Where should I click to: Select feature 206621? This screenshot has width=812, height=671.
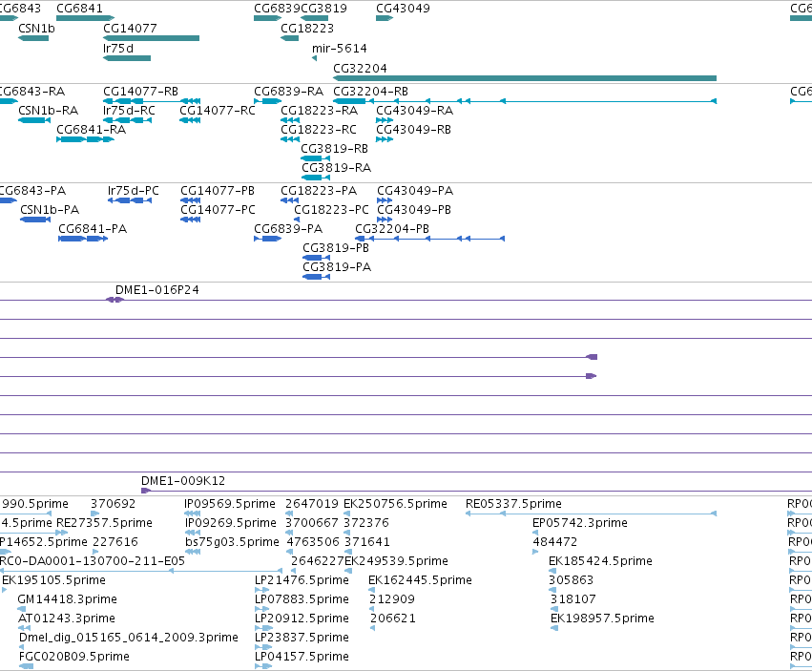372,628
